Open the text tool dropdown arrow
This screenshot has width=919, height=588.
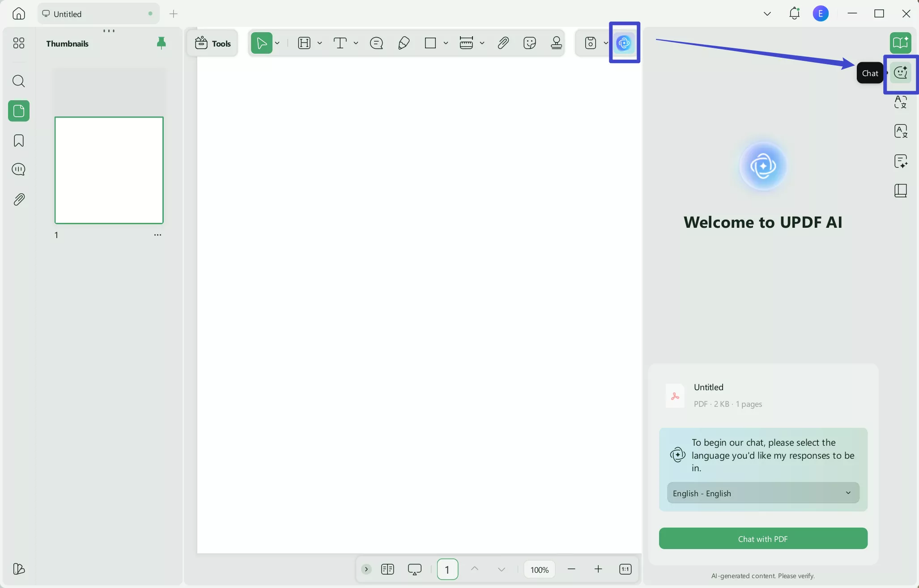point(356,43)
